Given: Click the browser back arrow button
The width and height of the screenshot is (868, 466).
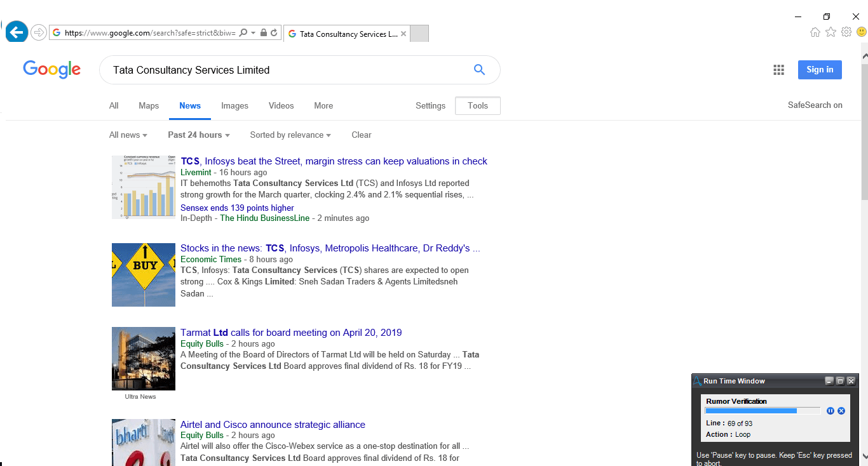Looking at the screenshot, I should click(17, 31).
